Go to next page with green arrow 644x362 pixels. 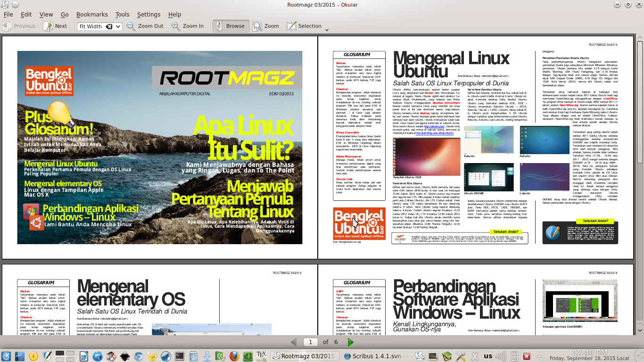tap(350, 342)
